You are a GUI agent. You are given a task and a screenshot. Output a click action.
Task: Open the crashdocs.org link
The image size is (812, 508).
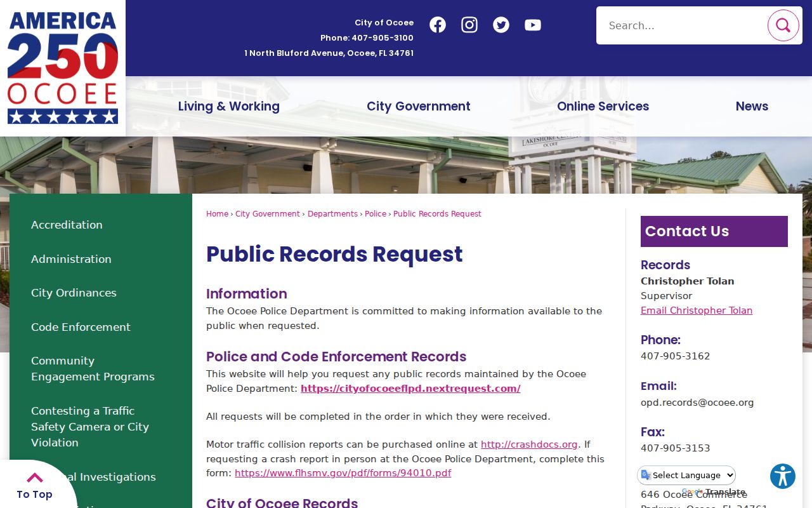click(x=529, y=444)
